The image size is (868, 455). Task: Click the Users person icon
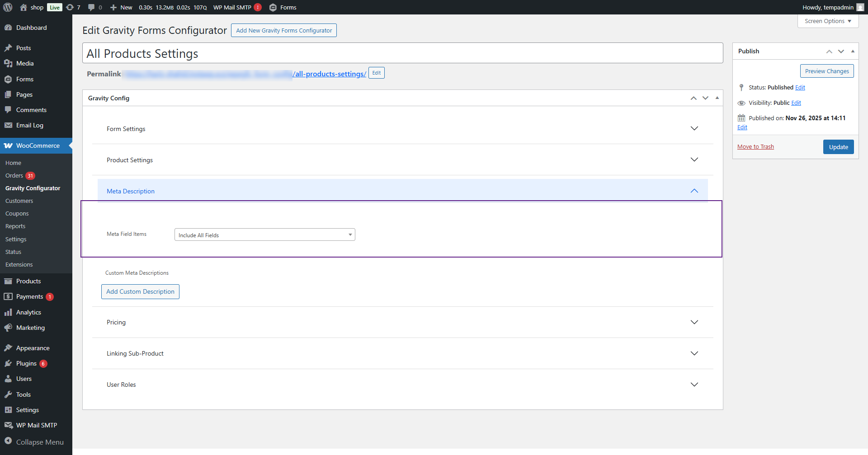(8, 379)
